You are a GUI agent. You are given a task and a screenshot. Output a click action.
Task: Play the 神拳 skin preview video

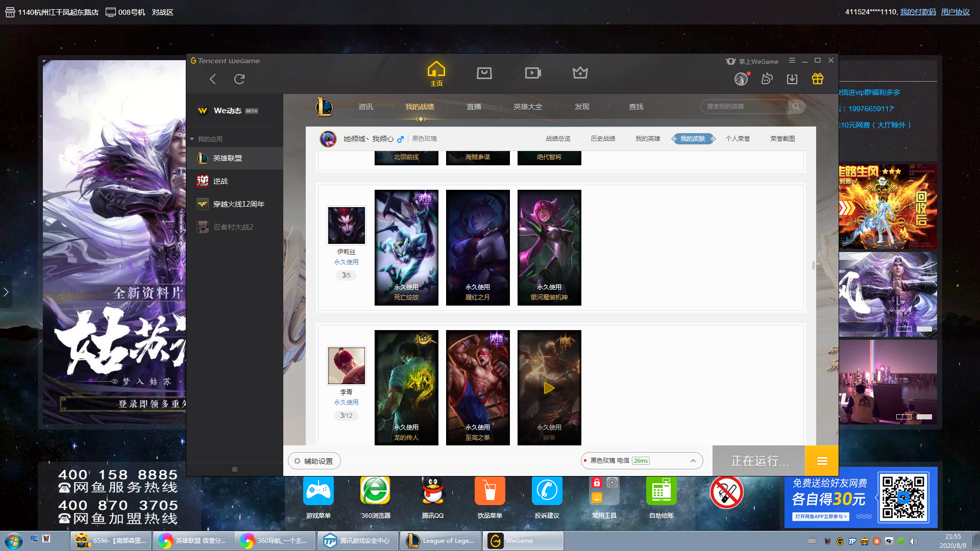coord(549,388)
